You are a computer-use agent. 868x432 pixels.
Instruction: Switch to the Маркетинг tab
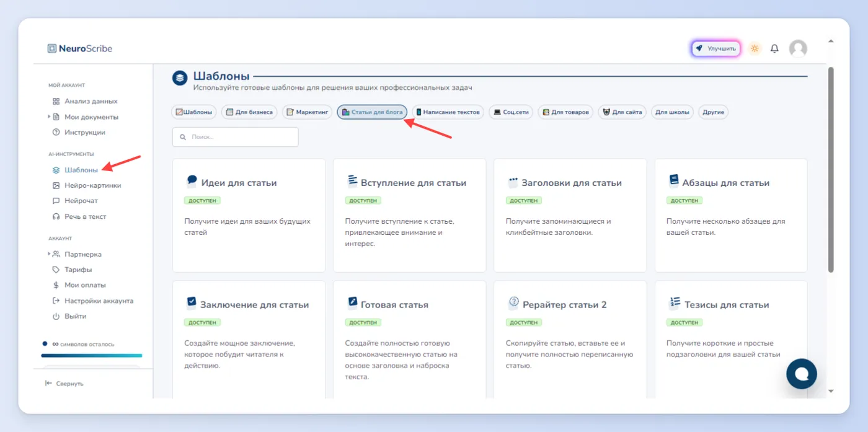(307, 112)
